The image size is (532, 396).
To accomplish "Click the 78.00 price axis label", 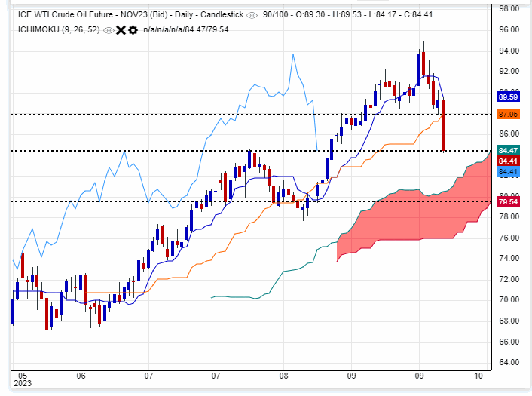I will click(x=509, y=216).
